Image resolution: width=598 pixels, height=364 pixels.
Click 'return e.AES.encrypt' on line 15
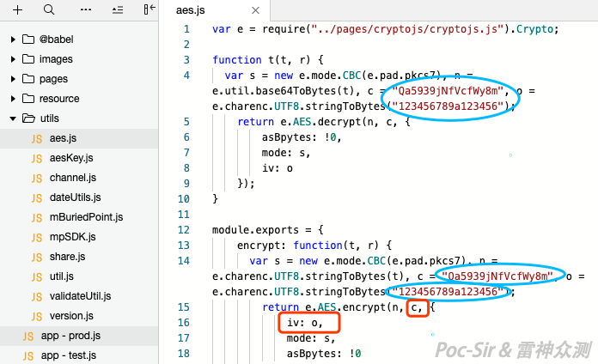324,307
